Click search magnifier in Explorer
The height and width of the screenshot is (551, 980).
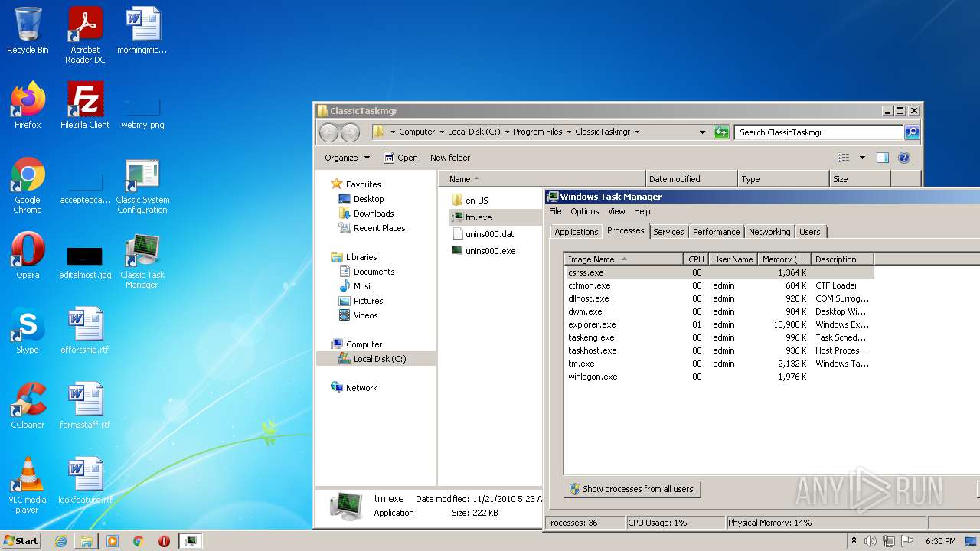coord(911,132)
